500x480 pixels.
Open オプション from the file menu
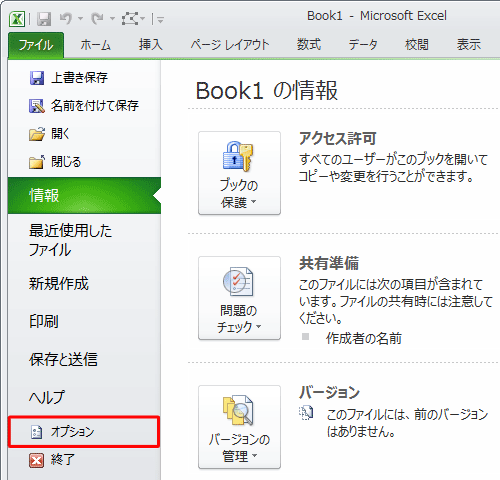[84, 432]
